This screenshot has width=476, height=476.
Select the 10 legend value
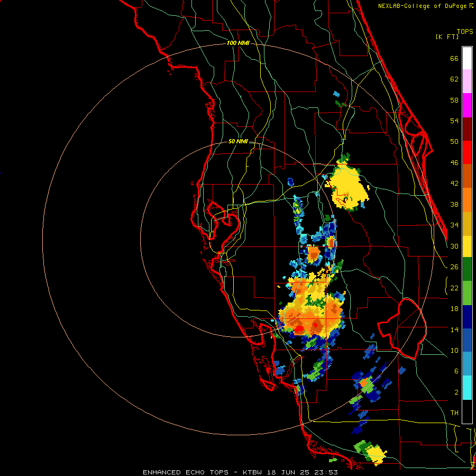[454, 350]
